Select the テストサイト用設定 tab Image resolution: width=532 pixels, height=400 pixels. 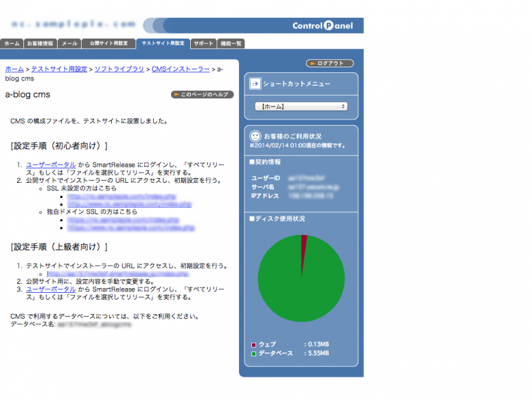(x=163, y=43)
